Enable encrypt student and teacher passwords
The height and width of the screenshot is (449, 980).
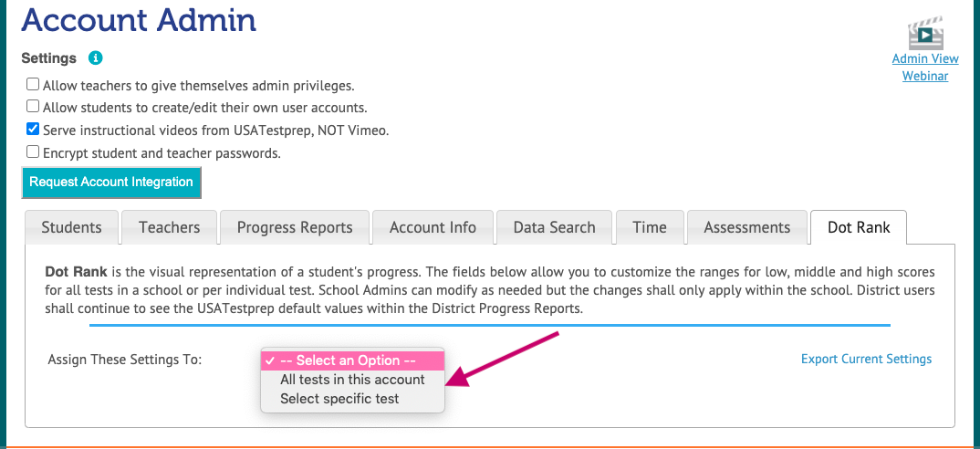tap(33, 152)
